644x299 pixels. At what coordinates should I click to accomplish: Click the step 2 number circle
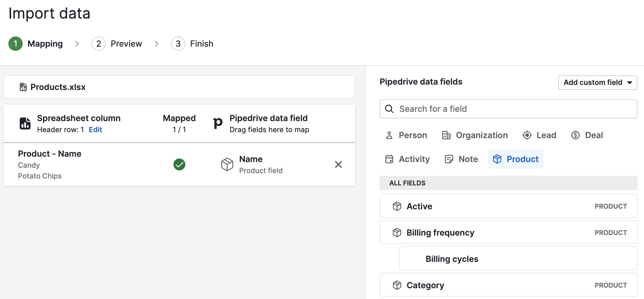coord(99,44)
